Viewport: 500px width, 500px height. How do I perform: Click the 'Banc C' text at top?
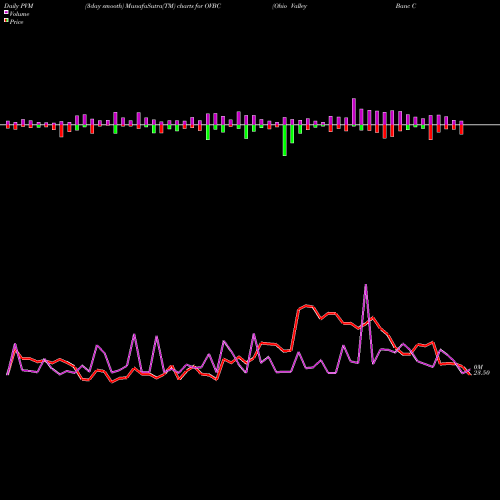click(x=406, y=6)
